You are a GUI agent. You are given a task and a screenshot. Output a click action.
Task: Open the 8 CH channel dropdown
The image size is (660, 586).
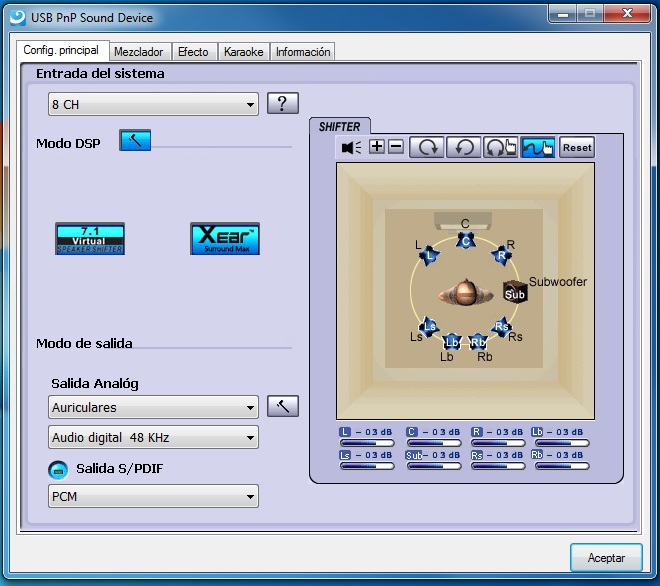[153, 104]
